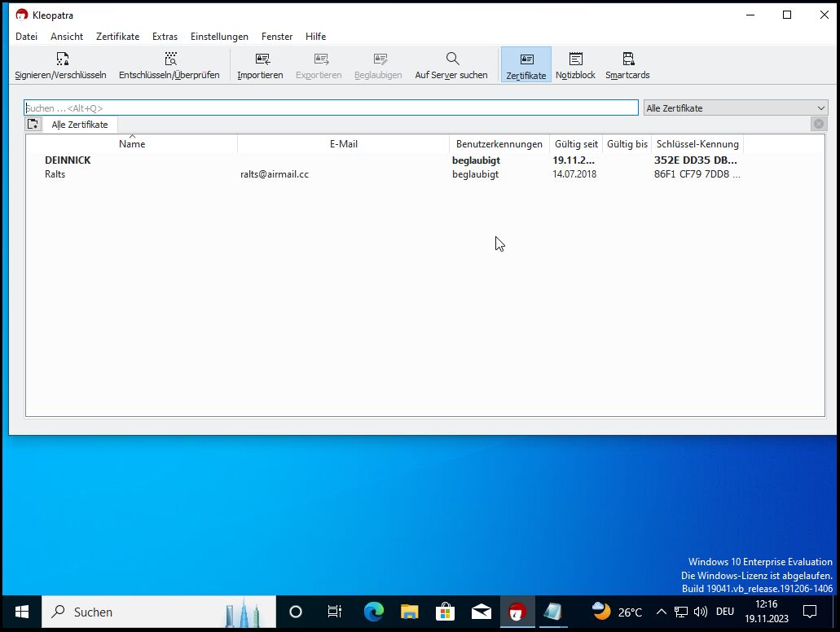Focus the Suchen certificate search field
Viewport: 840px width, 632px height.
point(331,108)
